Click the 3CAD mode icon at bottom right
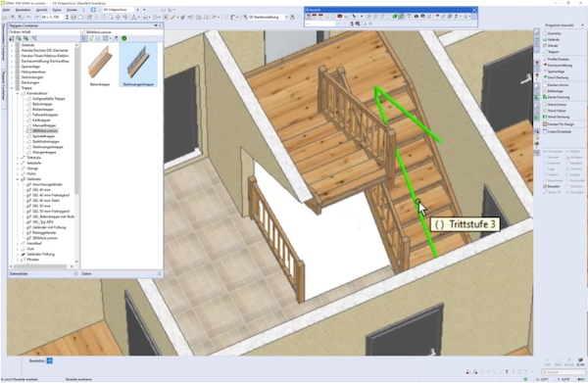The width and height of the screenshot is (588, 383). (580, 361)
